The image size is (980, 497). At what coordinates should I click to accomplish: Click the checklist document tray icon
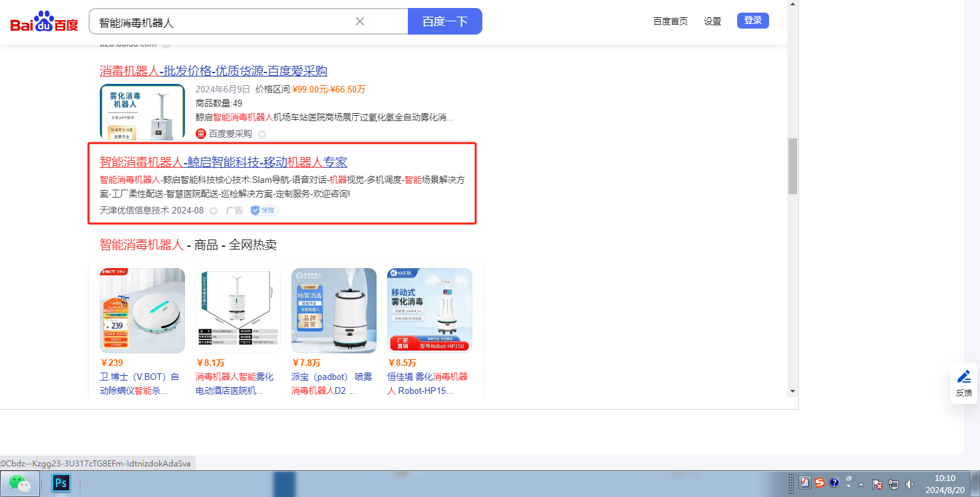(804, 483)
